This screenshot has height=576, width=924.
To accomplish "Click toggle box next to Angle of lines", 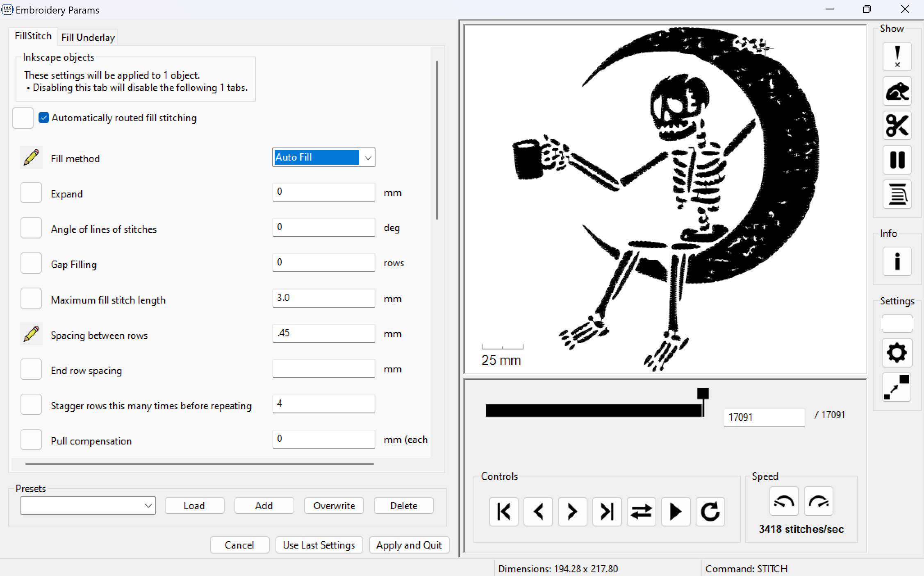I will (31, 228).
